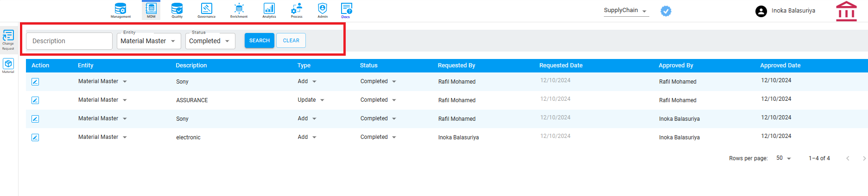Open the Quality module icon
The height and width of the screenshot is (196, 868).
[x=177, y=10]
